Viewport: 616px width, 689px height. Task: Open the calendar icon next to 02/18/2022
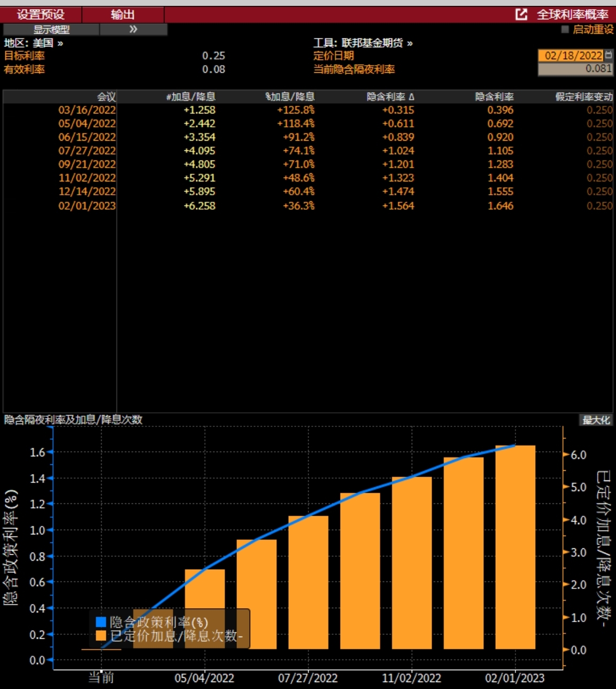pos(609,55)
